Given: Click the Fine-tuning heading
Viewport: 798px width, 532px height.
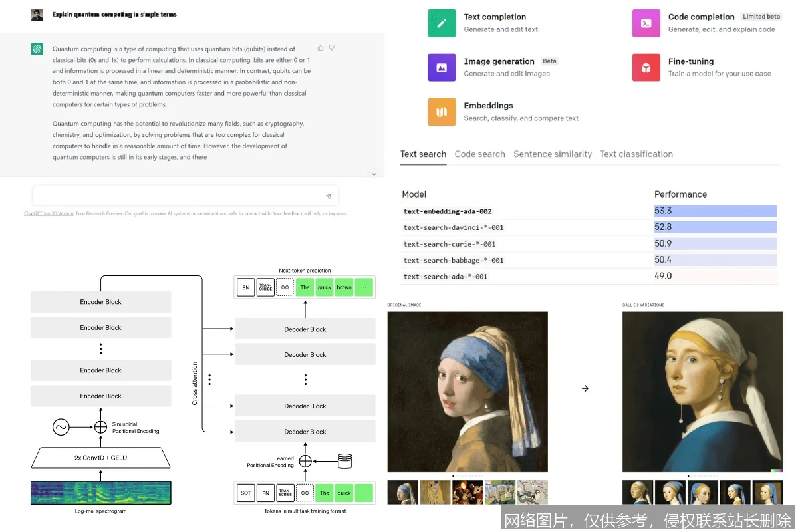Looking at the screenshot, I should 691,61.
